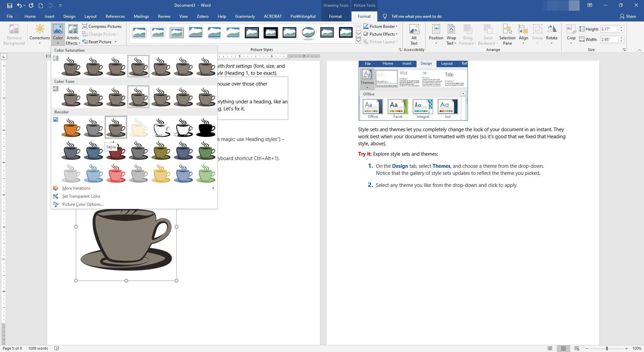
Task: Apply the soft edge oval picture style
Action: [308, 33]
